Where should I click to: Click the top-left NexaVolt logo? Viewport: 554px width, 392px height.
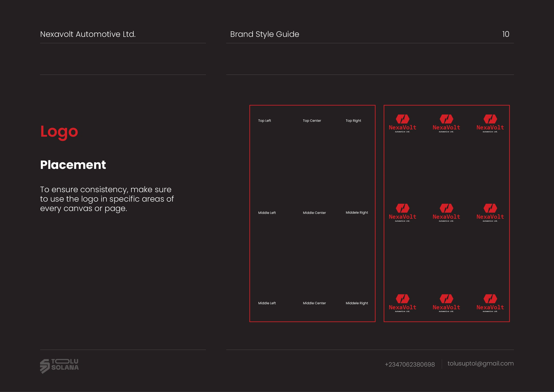[403, 123]
